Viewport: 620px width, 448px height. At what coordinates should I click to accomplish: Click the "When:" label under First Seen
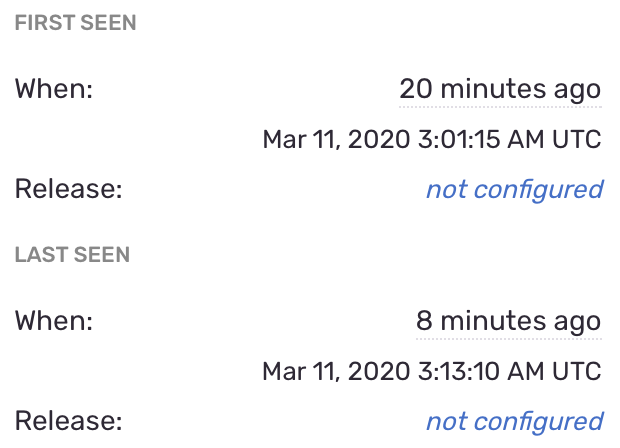pos(54,89)
